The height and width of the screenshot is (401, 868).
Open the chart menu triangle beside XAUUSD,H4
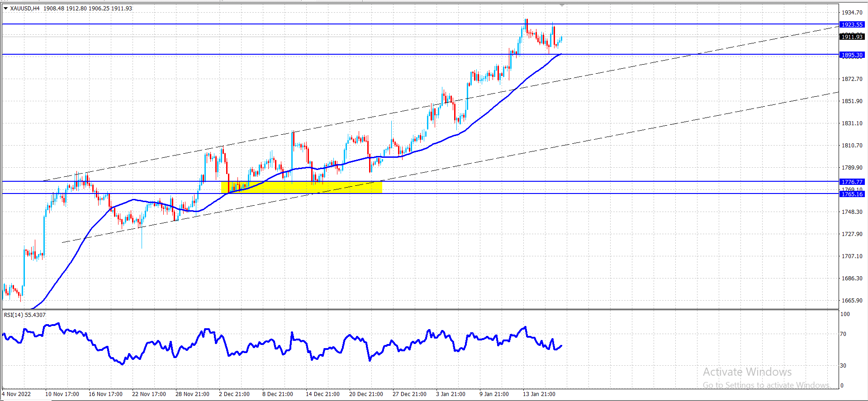(x=5, y=8)
